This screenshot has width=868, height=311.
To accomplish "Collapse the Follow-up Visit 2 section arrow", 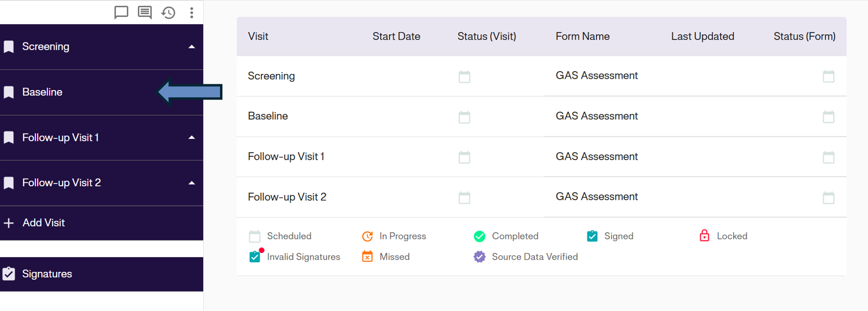I will [191, 183].
